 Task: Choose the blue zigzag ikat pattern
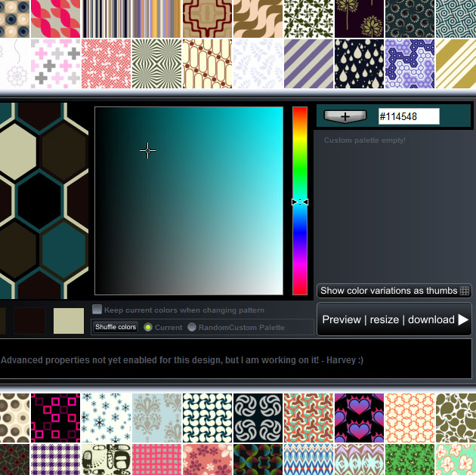click(x=309, y=460)
